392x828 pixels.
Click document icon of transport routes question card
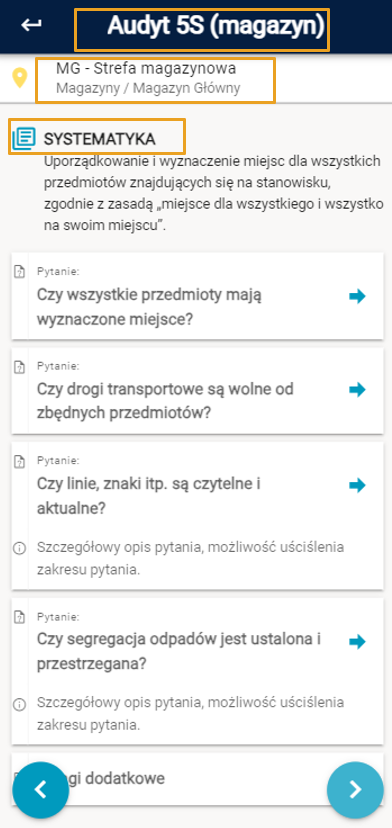20,366
